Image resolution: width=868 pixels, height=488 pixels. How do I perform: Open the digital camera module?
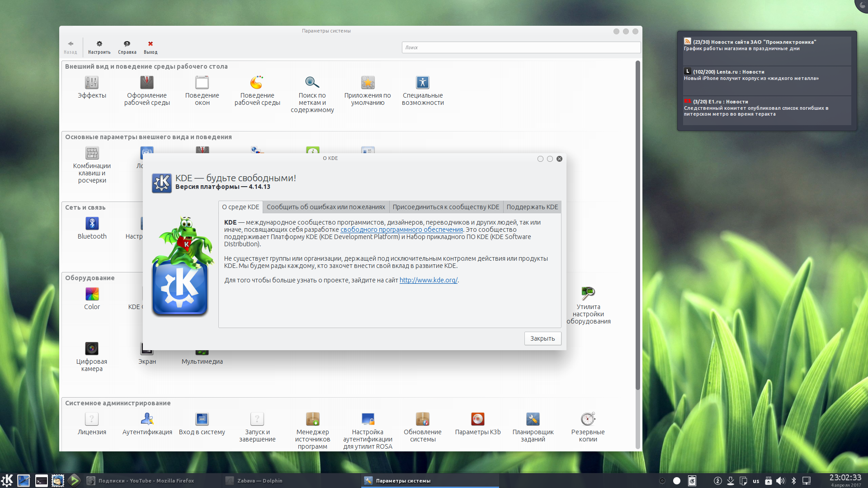92,349
